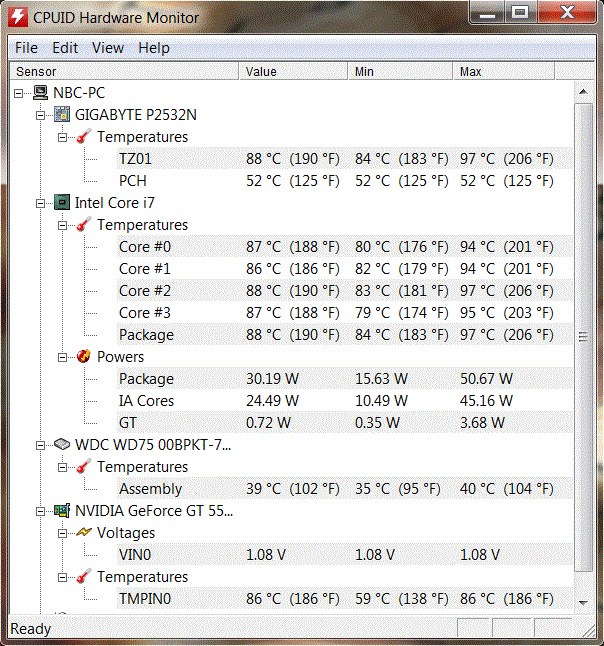The width and height of the screenshot is (604, 646).
Task: Click the Intel Core i7 processor icon
Action: pos(62,203)
